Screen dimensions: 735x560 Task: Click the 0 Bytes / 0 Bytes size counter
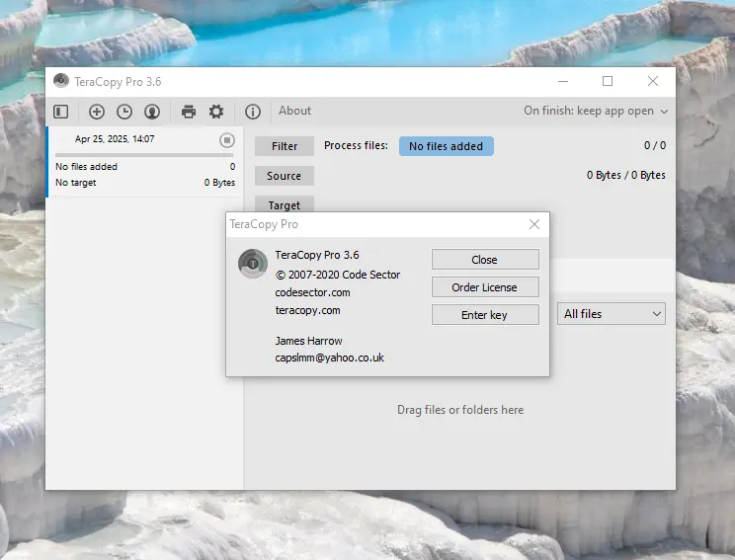(x=625, y=175)
